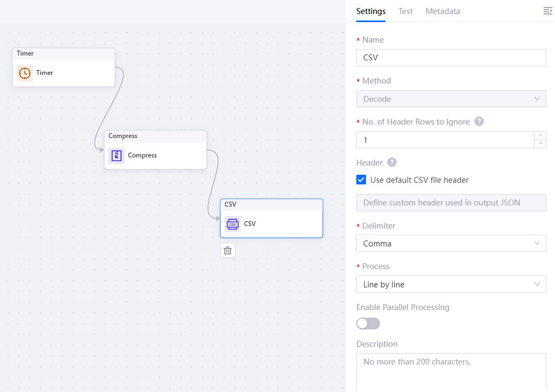Select the Compress zip icon
The height and width of the screenshot is (392, 555).
pos(117,155)
